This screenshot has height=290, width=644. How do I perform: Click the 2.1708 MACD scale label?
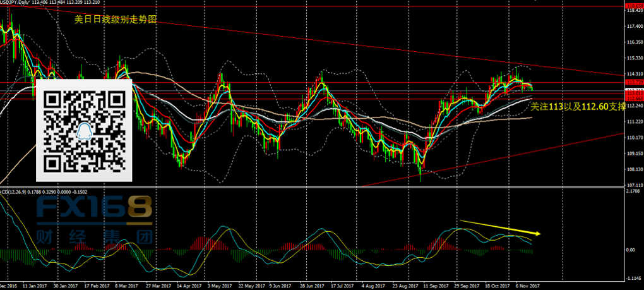click(634, 191)
